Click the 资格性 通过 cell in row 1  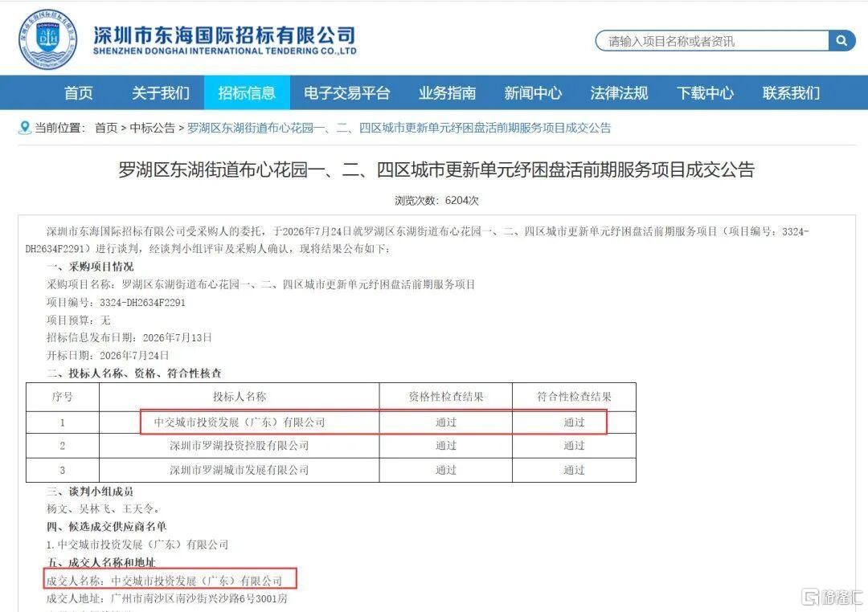(x=445, y=422)
